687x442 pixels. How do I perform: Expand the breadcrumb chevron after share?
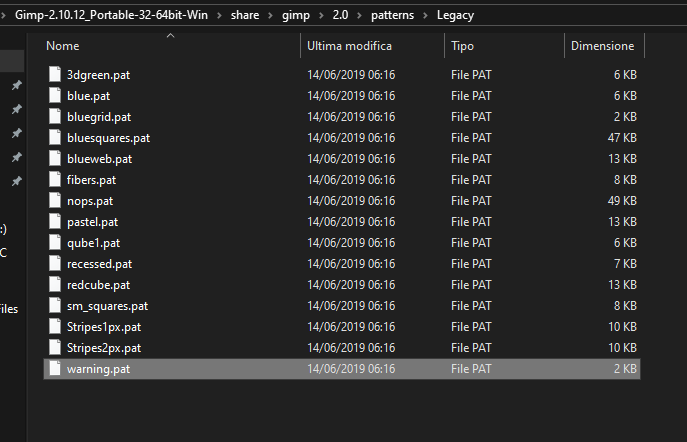[x=270, y=15]
